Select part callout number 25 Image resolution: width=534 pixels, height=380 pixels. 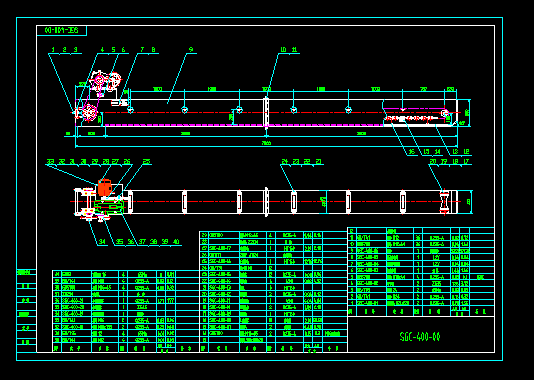146,161
